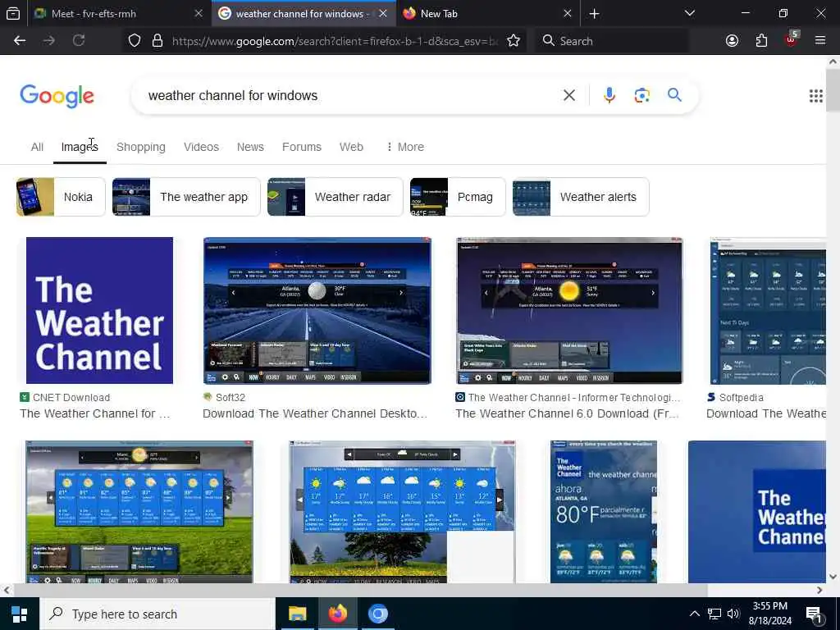Select the News search tab
This screenshot has width=840, height=630.
pos(250,147)
